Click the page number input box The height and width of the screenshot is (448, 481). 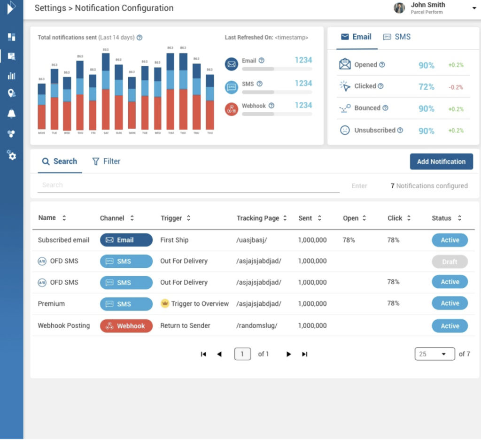point(242,354)
